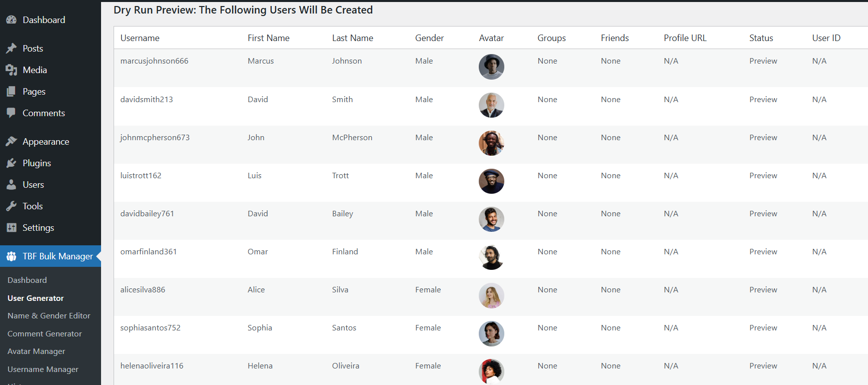
Task: Open the Users menu
Action: pos(33,185)
